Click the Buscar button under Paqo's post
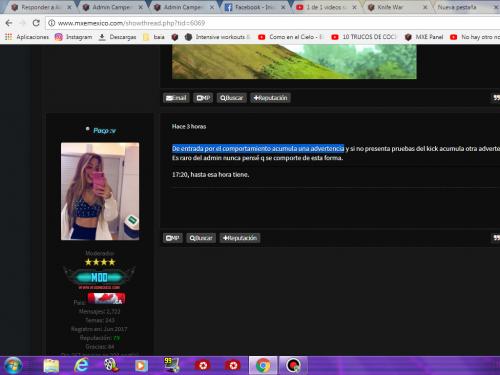The image size is (500, 375). pyautogui.click(x=201, y=238)
